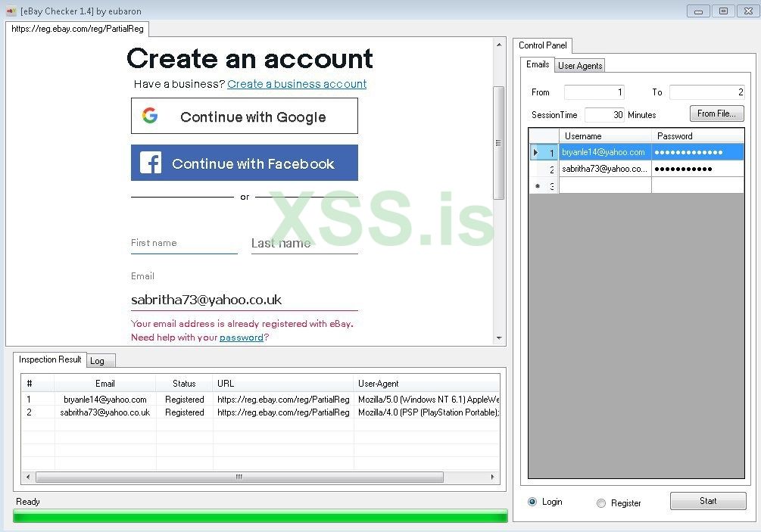Open the Inspection Result tab
Screen dimensions: 761x532
click(x=50, y=359)
